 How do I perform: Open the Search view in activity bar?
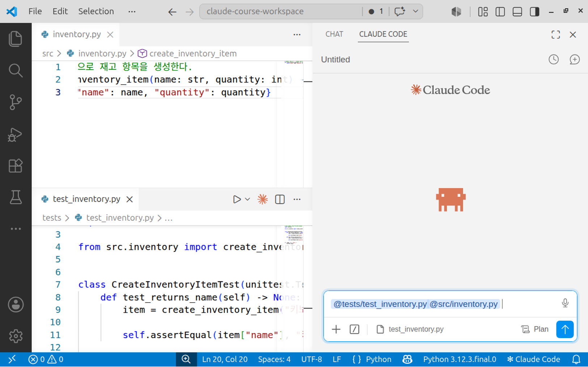16,71
